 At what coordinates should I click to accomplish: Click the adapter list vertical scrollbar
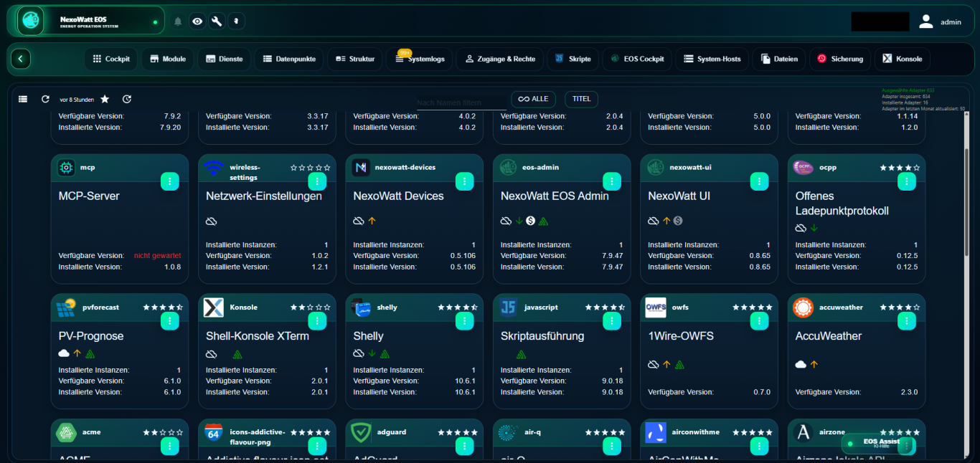[x=966, y=201]
